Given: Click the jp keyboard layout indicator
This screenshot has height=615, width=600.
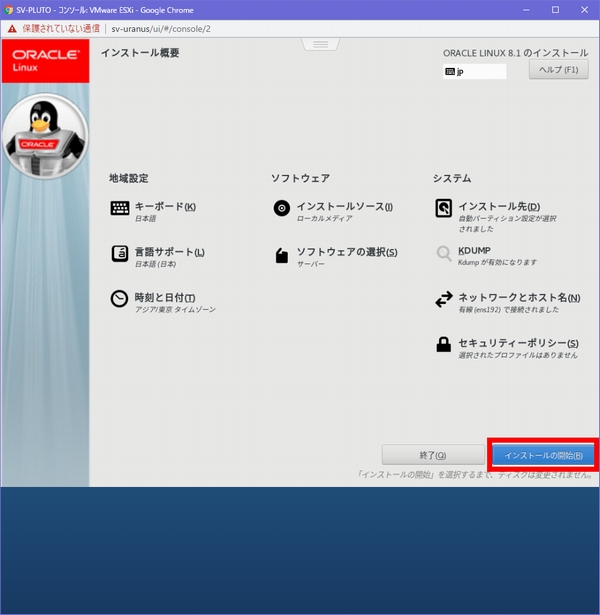Looking at the screenshot, I should 474,71.
